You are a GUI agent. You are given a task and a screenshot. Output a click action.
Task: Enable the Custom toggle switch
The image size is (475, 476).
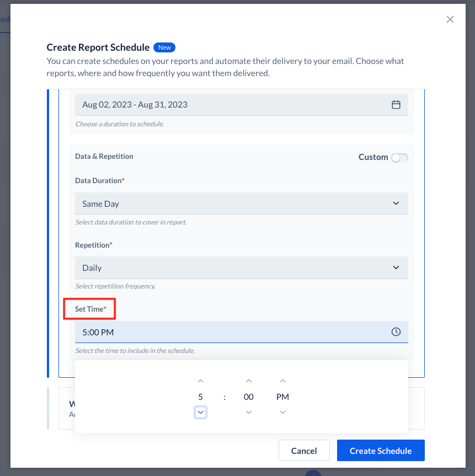pyautogui.click(x=399, y=157)
